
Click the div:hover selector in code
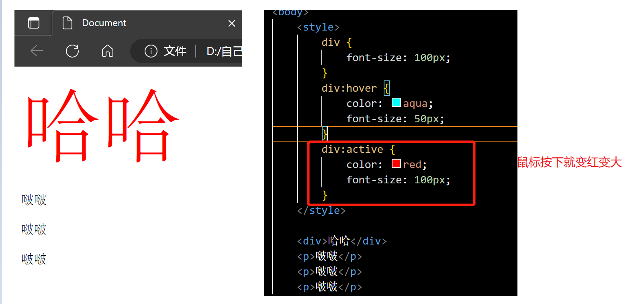pyautogui.click(x=349, y=88)
